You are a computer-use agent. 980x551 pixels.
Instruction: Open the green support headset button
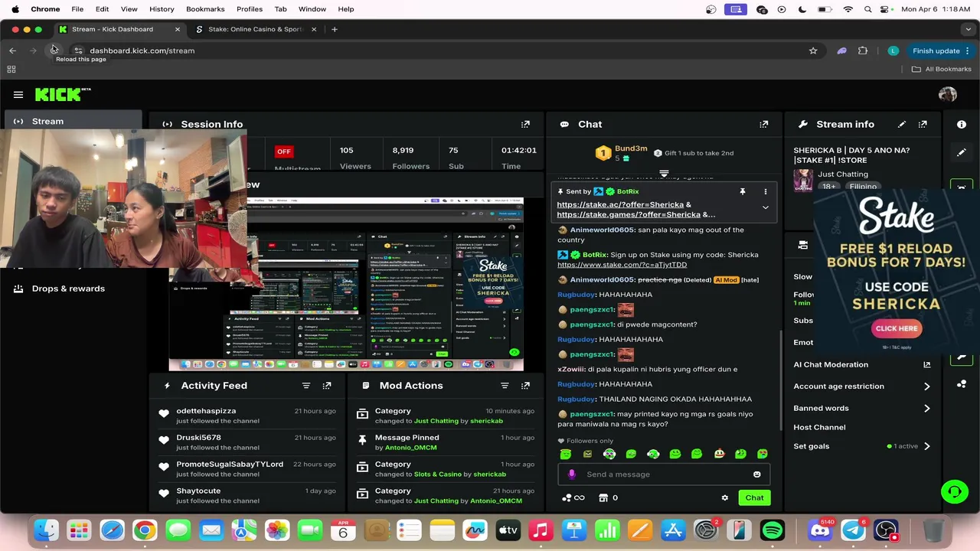click(x=954, y=491)
